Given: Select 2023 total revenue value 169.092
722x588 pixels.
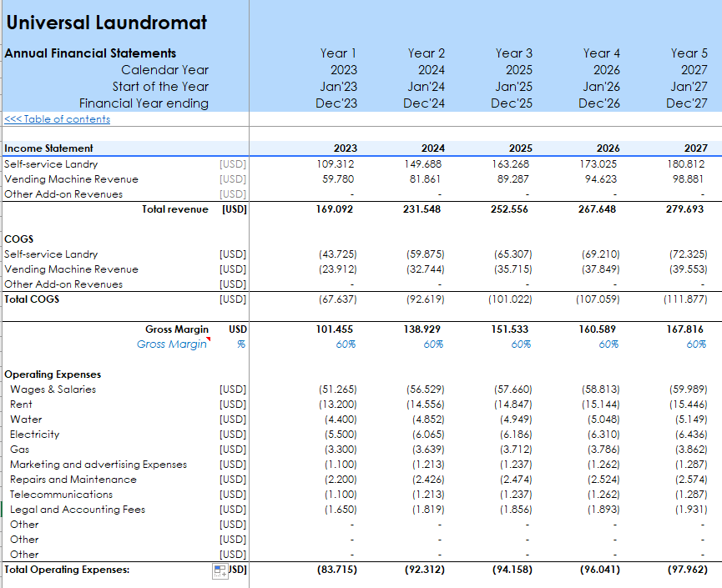Looking at the screenshot, I should tap(337, 209).
